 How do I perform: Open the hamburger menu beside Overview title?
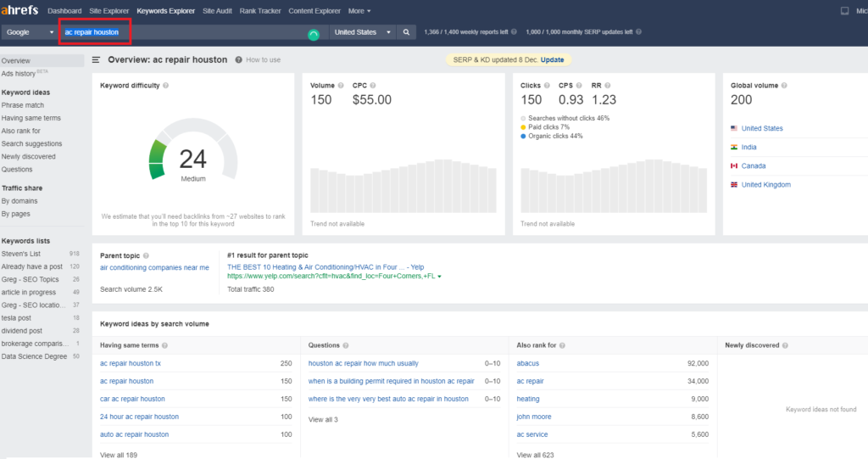click(97, 60)
